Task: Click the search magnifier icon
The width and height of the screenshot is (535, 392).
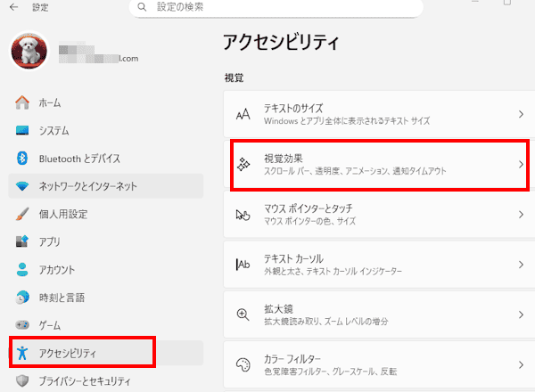Action: pos(142,7)
